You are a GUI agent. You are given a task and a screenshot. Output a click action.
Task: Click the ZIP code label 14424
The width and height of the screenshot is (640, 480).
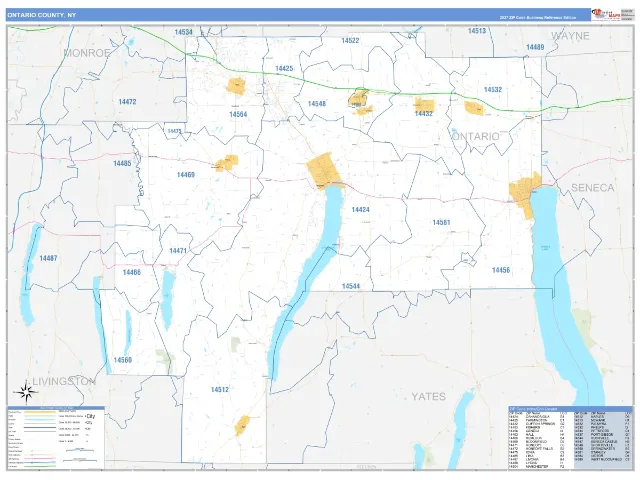pos(360,209)
